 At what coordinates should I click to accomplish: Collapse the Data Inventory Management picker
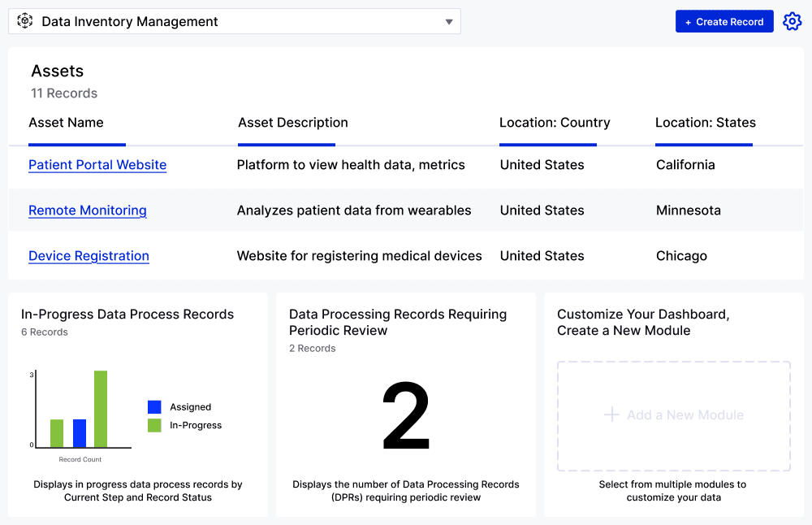click(x=449, y=22)
